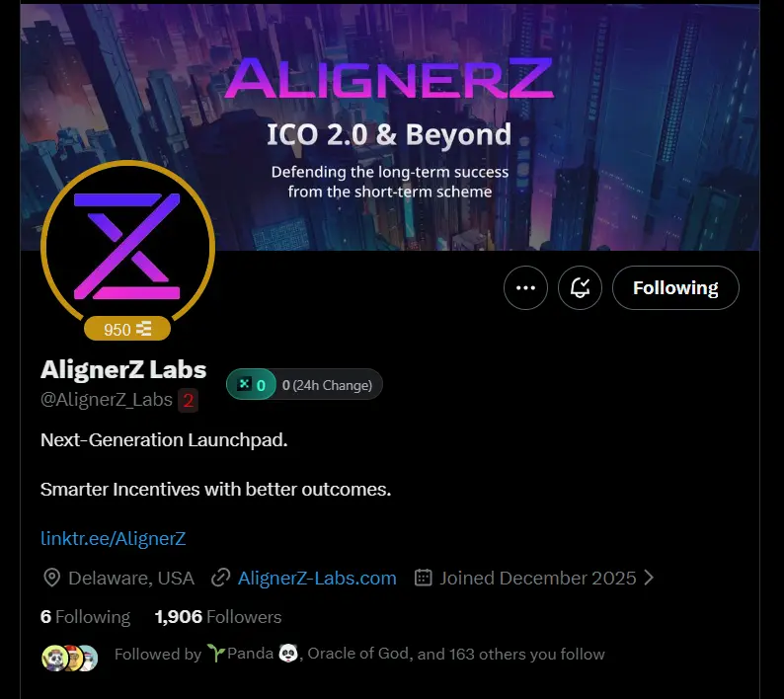Expand the Joined December 2025 chevron
The width and height of the screenshot is (784, 699).
coord(649,578)
